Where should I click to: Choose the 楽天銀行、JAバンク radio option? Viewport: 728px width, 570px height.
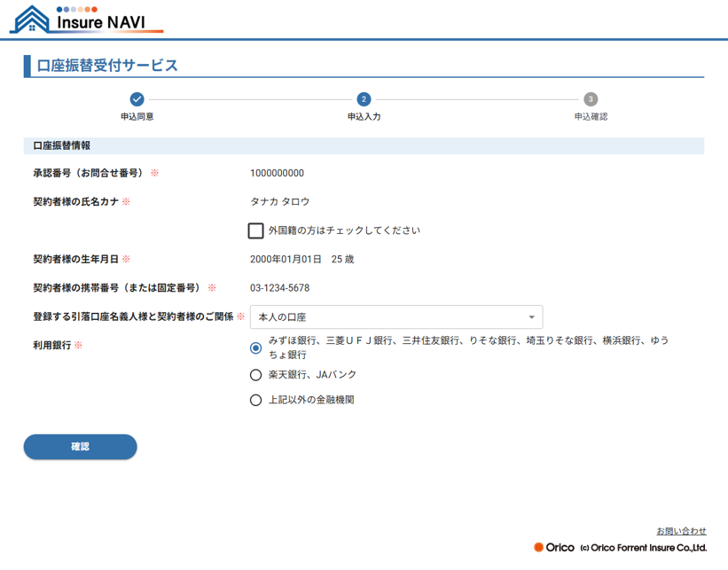pos(256,375)
